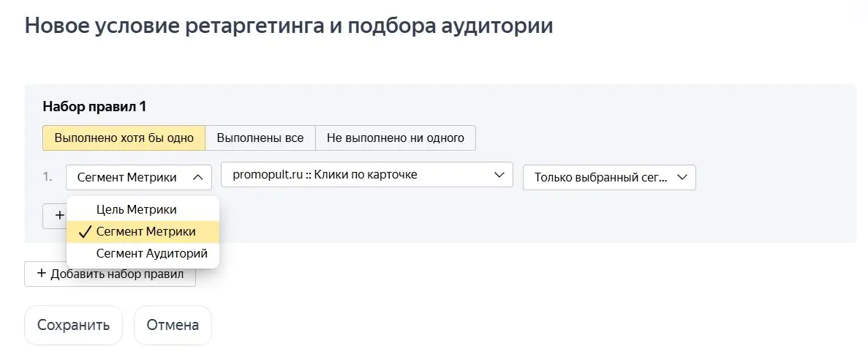The image size is (868, 360).
Task: Expand the "Только выбранный сег..." dropdown
Action: click(x=609, y=177)
